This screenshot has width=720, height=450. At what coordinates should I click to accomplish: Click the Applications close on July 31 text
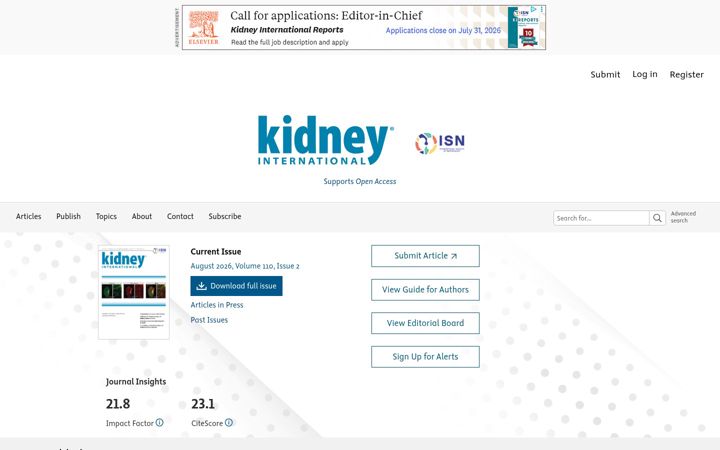click(x=443, y=30)
